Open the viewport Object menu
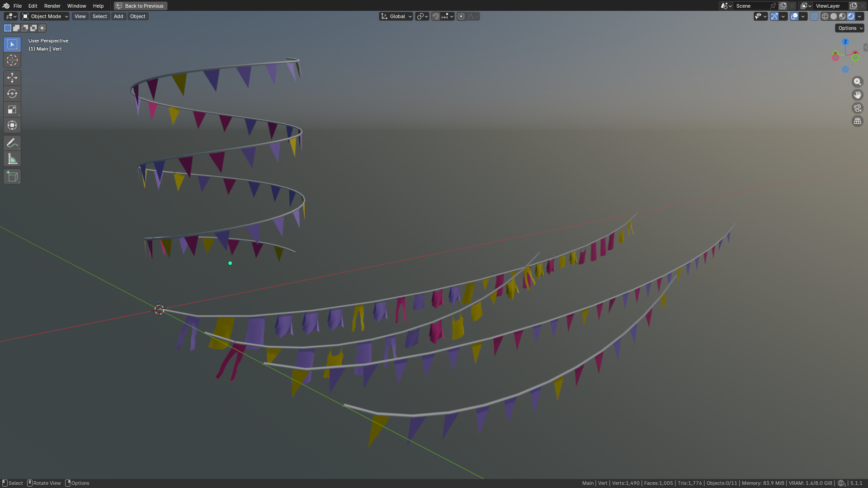The image size is (868, 488). tap(138, 16)
